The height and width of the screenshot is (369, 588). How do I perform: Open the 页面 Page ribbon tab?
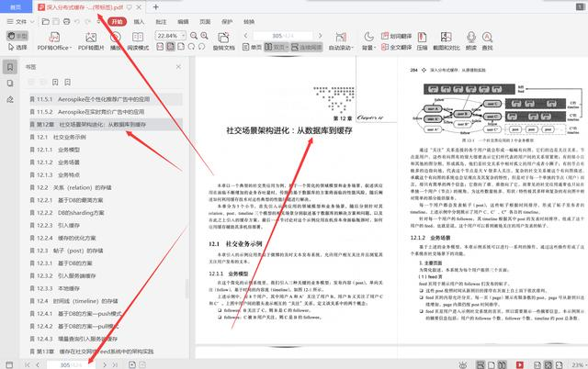pos(205,22)
